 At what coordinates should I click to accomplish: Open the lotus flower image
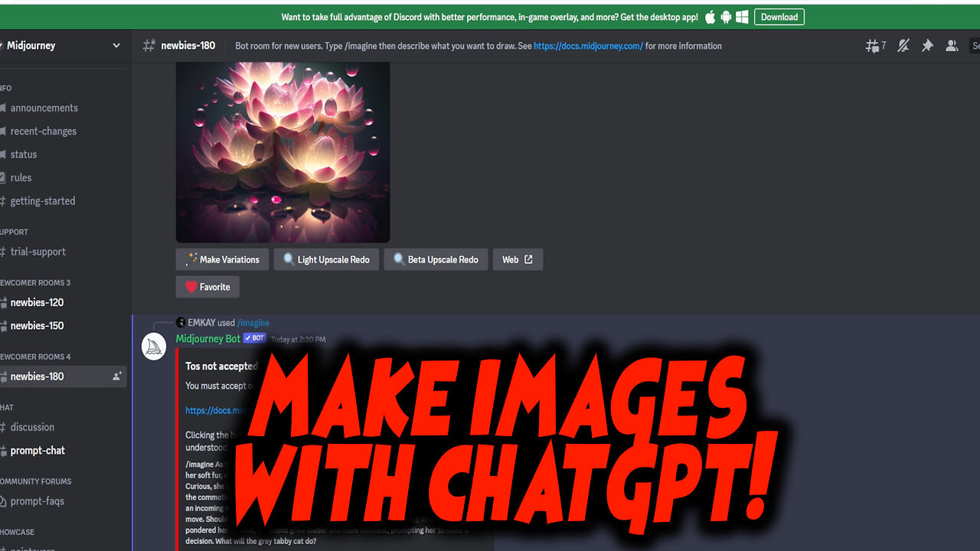pos(283,152)
